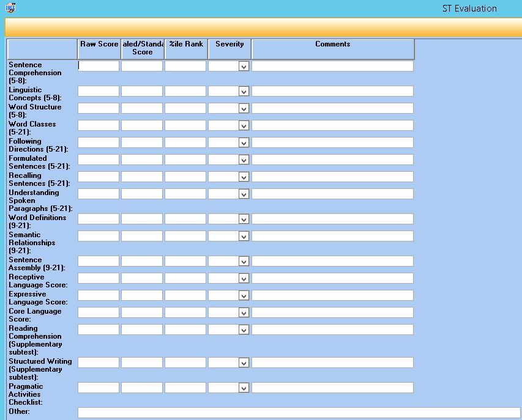Expand Severity dropdown for Following Directions

click(244, 142)
